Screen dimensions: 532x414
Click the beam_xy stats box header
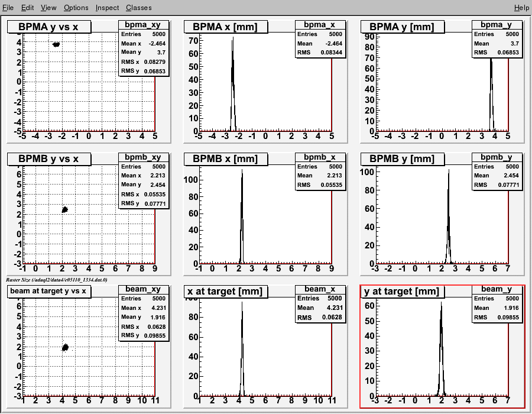[142, 289]
